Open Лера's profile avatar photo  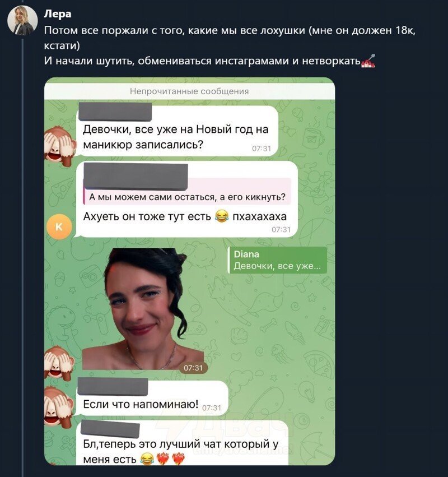22,21
